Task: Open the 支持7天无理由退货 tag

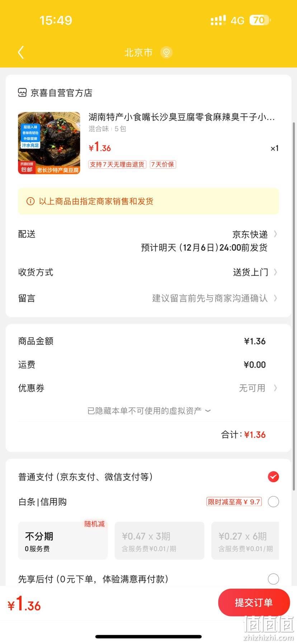Action: (x=117, y=164)
